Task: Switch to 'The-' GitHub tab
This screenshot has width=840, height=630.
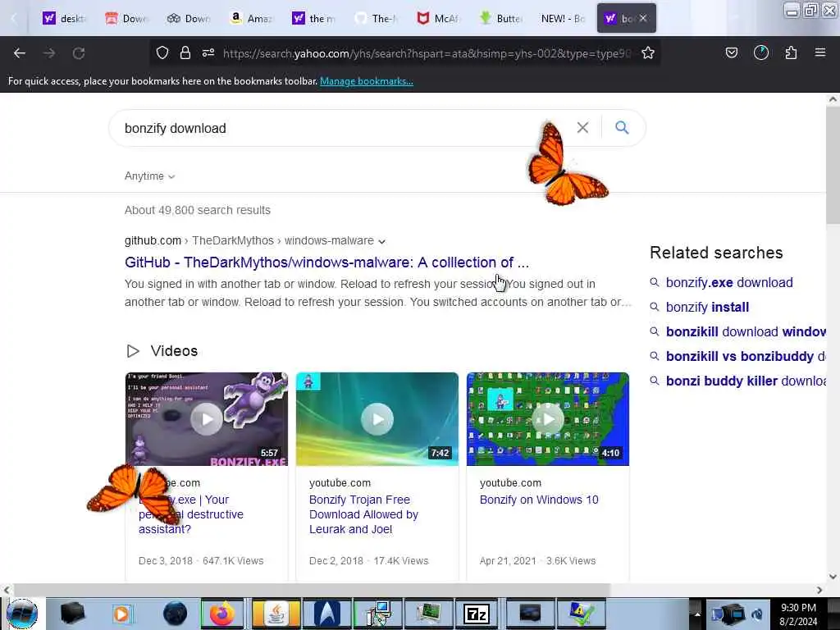Action: click(375, 18)
